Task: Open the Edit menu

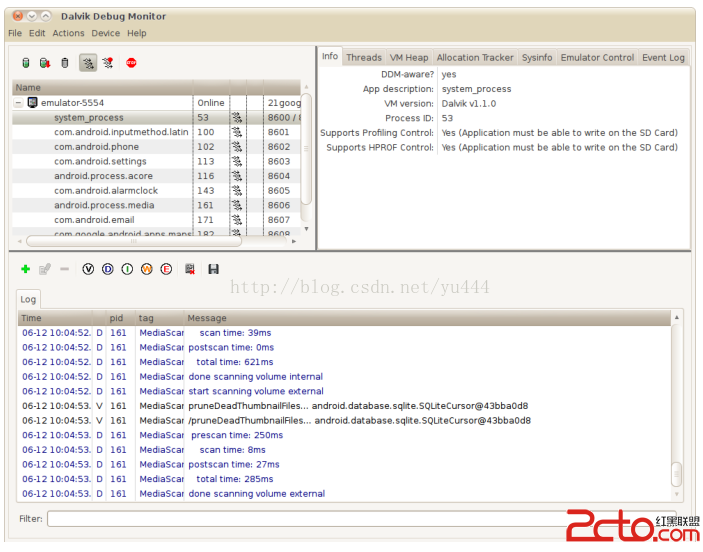Action: pyautogui.click(x=37, y=33)
